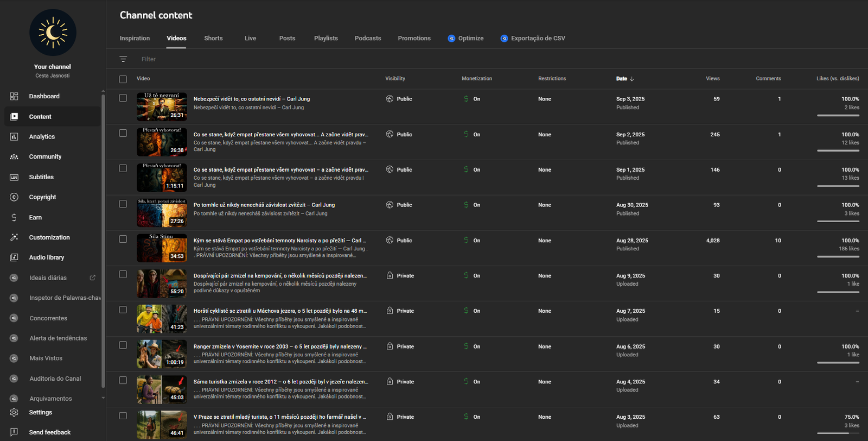Open monetization status of Sep 2 video
The height and width of the screenshot is (441, 868).
click(x=471, y=134)
